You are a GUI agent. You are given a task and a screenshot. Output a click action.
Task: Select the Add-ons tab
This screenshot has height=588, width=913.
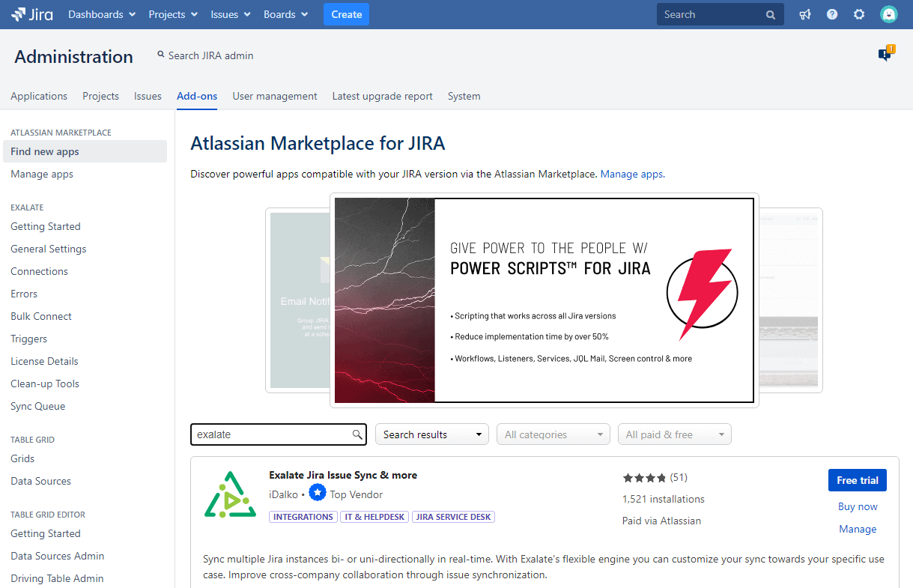(x=197, y=96)
